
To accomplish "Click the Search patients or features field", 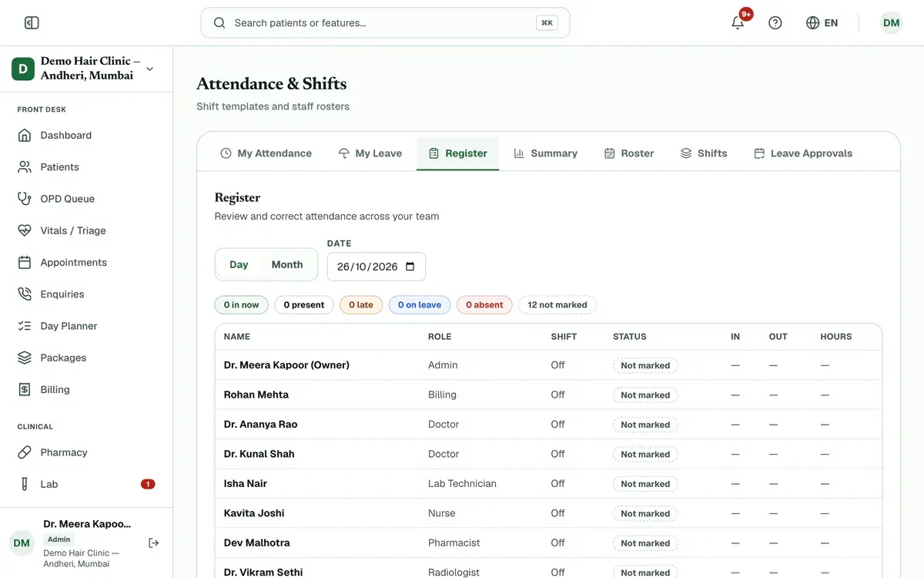I will point(385,23).
